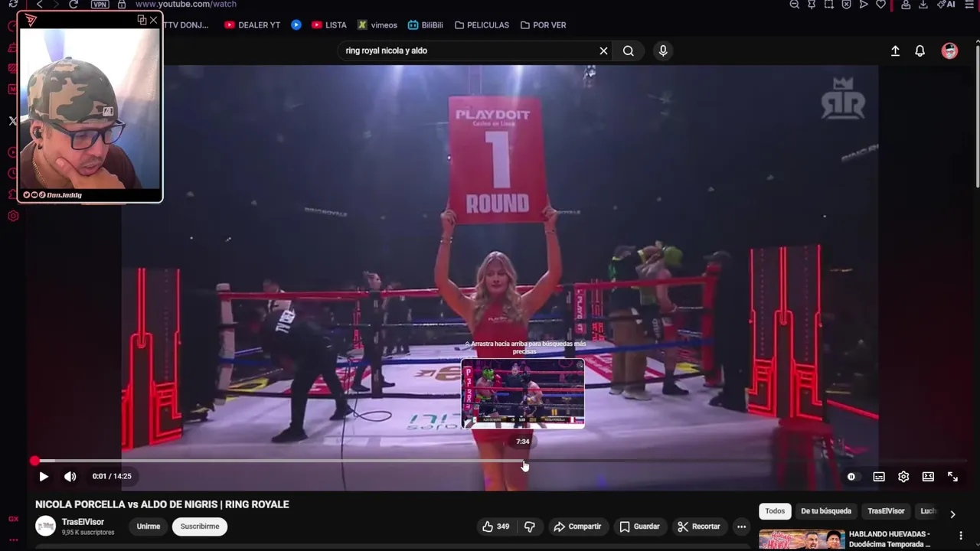
Task: Click the search magnifier button
Action: pyautogui.click(x=629, y=51)
